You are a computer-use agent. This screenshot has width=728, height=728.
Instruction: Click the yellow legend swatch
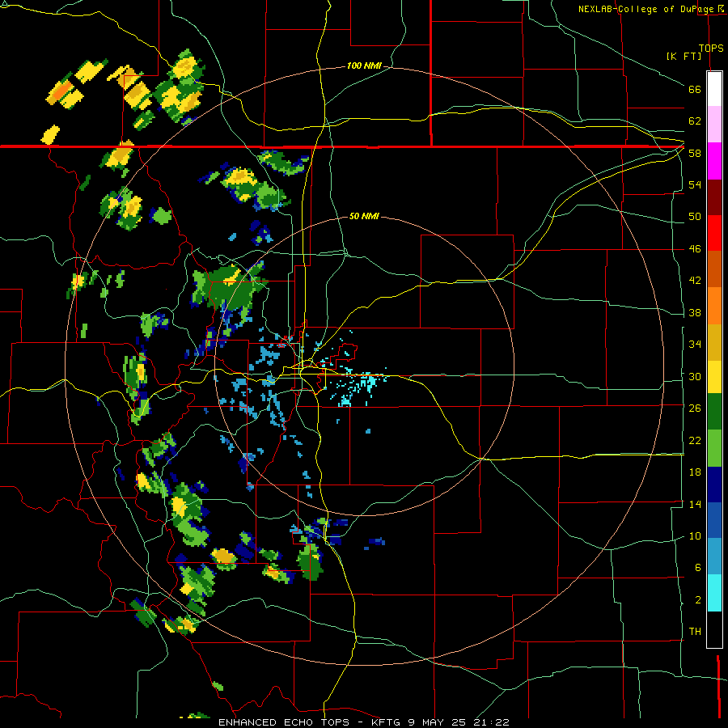click(714, 377)
